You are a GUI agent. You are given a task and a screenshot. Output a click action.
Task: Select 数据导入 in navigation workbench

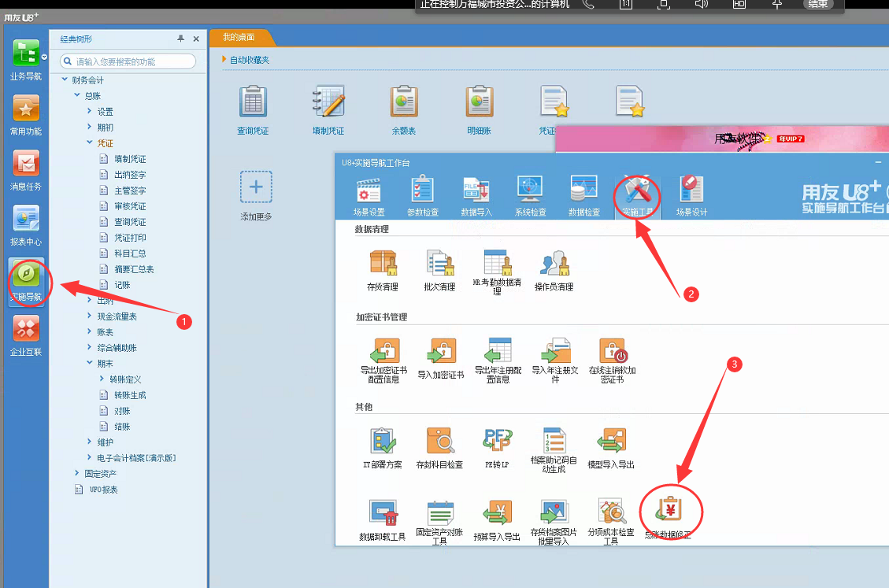(476, 196)
